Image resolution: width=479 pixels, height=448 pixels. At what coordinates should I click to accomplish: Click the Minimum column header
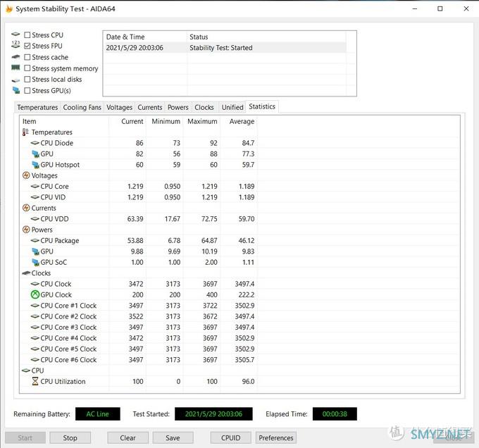[165, 122]
